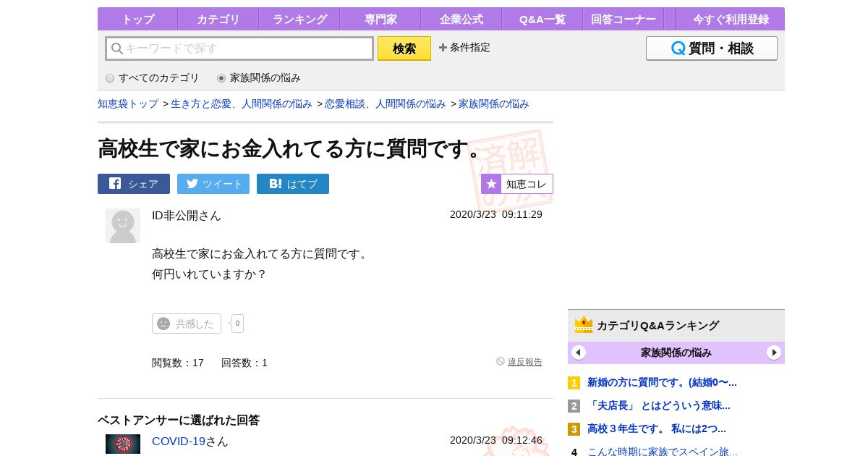Select すべてのカテゴリ radio button
Screen dimensions: 868x456
[110, 78]
